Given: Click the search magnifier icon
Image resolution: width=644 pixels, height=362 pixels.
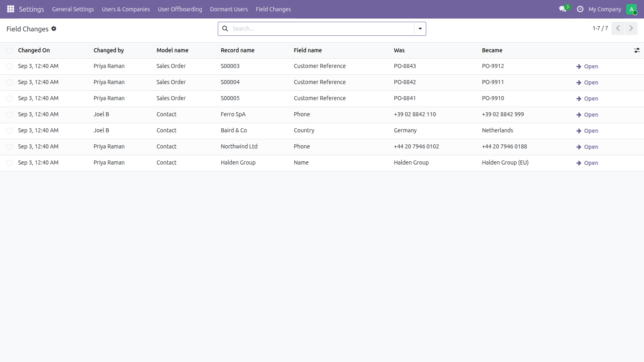Looking at the screenshot, I should 225,29.
